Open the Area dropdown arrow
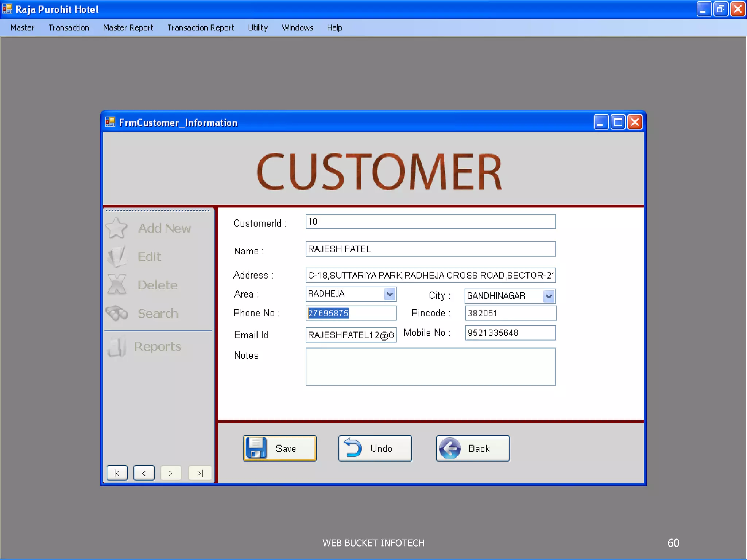This screenshot has width=747, height=560. click(390, 294)
